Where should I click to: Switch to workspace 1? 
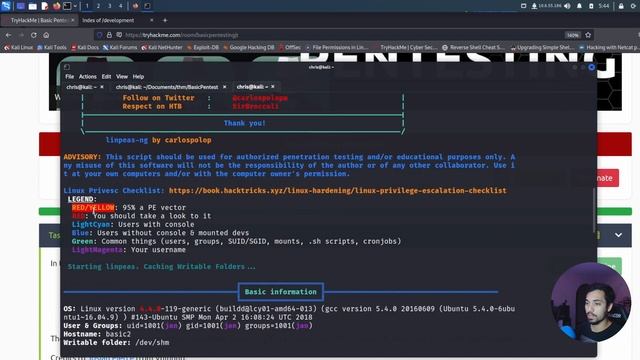[87, 6]
